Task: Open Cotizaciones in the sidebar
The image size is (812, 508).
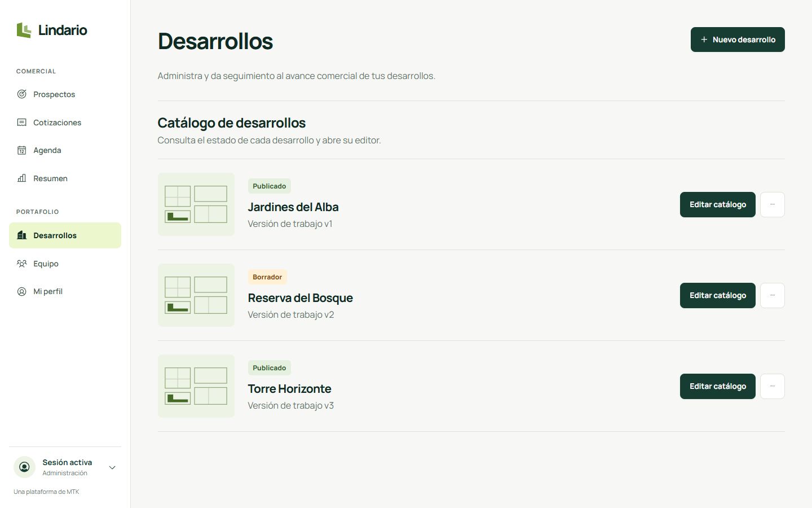Action: [x=65, y=122]
